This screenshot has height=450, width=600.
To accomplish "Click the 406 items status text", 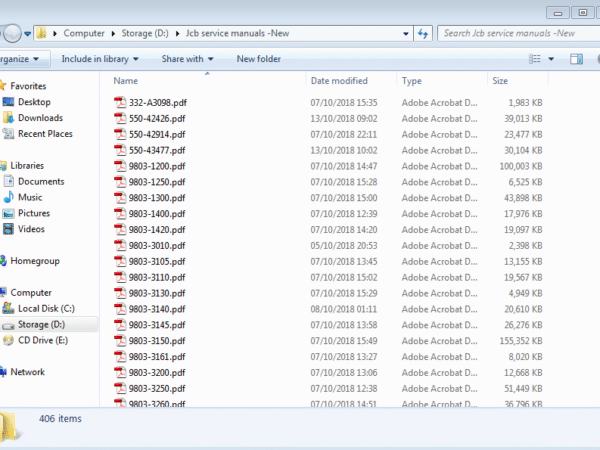I will click(x=60, y=419).
